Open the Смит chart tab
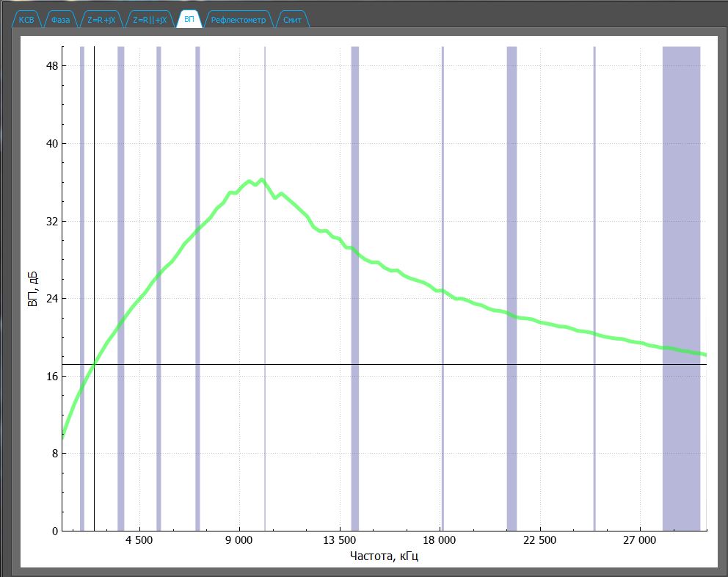This screenshot has width=728, height=577. tap(292, 21)
